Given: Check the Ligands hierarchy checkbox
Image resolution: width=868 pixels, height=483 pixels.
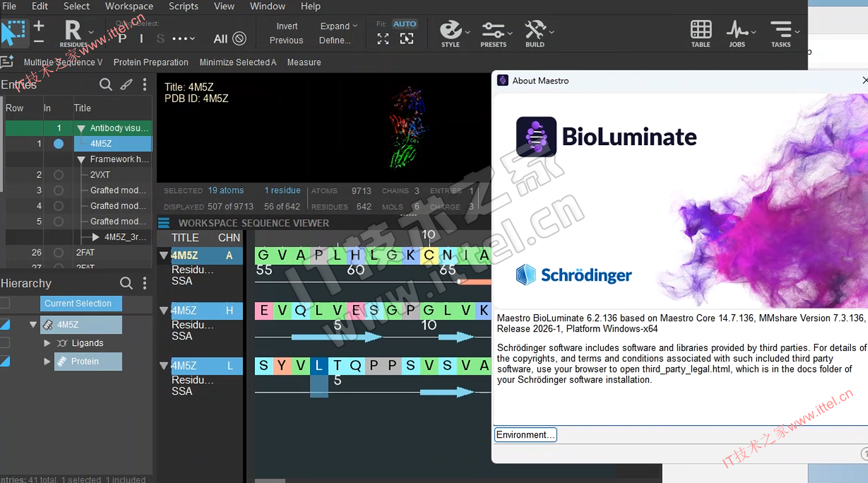Looking at the screenshot, I should [x=5, y=343].
